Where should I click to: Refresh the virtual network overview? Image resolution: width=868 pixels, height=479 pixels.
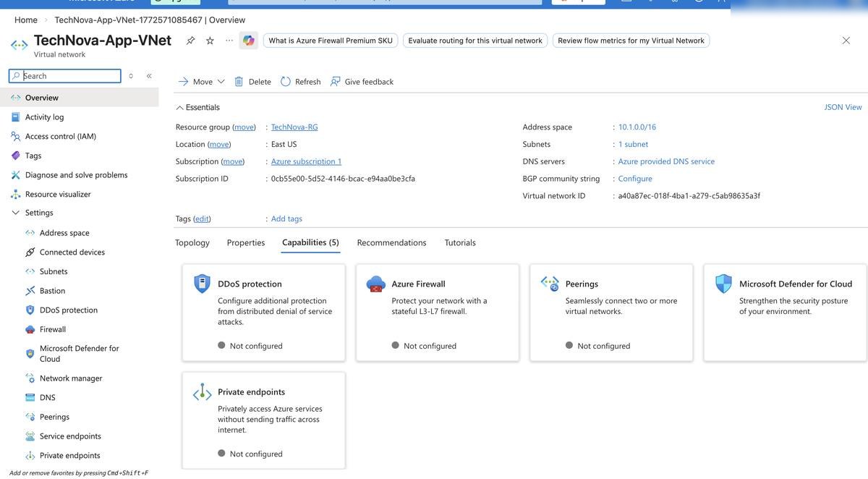click(x=300, y=82)
